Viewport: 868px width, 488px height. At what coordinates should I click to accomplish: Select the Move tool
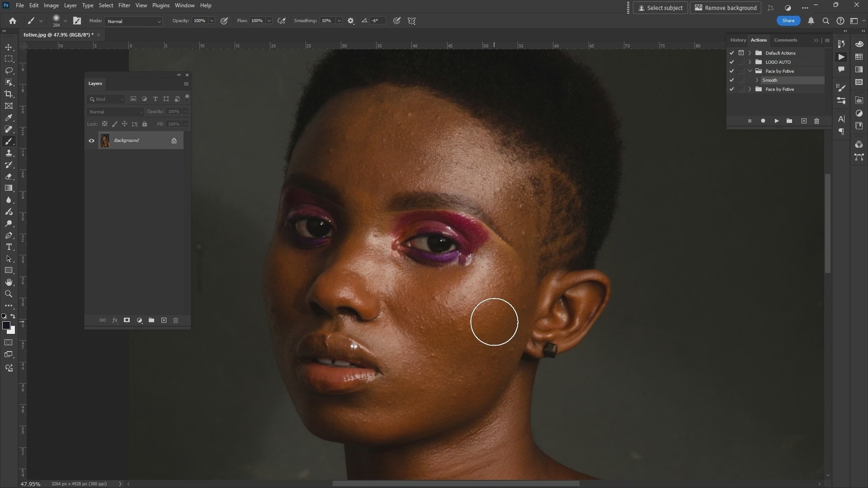[9, 47]
